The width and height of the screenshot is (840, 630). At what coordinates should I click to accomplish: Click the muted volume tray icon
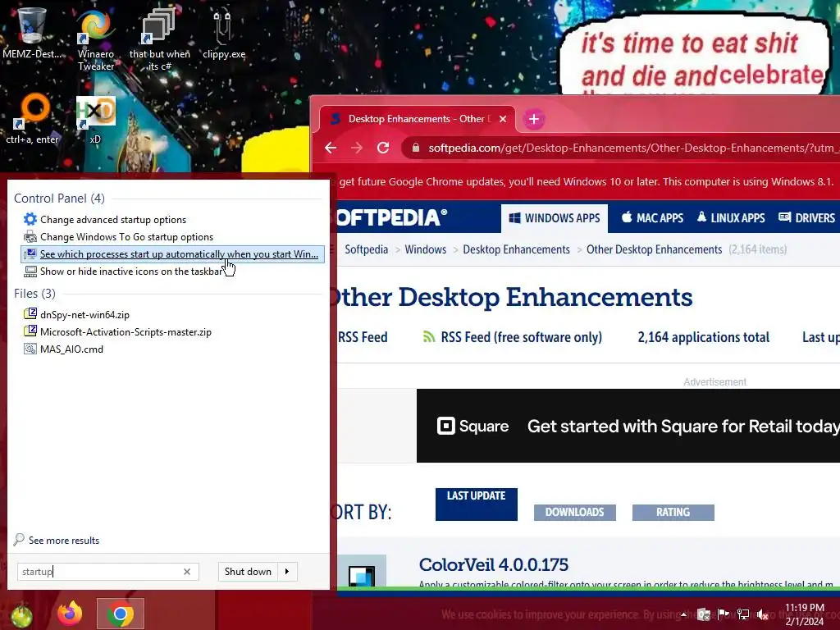pyautogui.click(x=763, y=614)
